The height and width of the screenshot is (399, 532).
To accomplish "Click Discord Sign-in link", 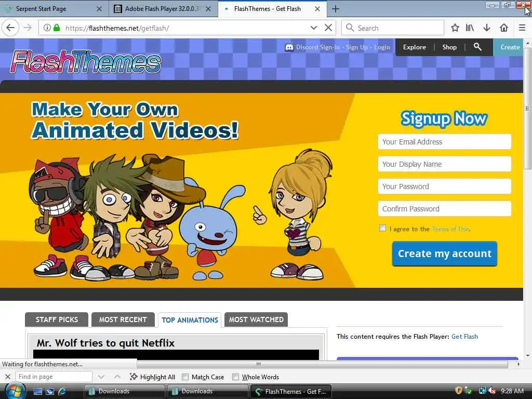I will pyautogui.click(x=317, y=47).
